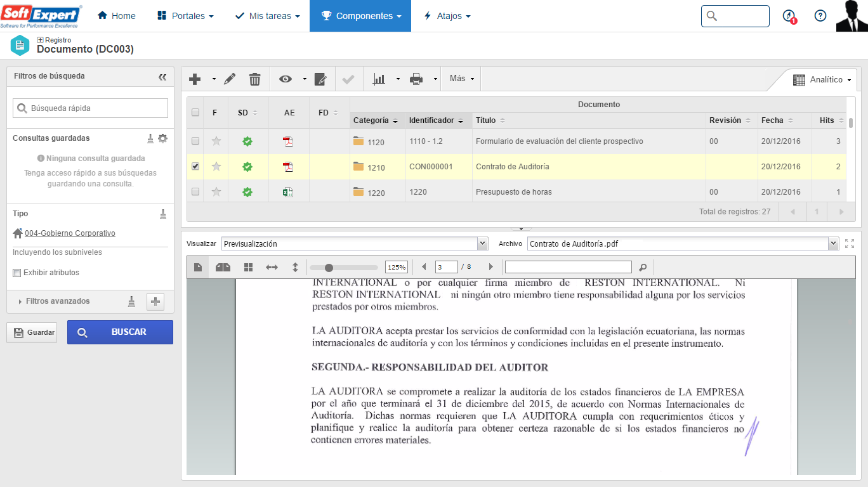Image resolution: width=868 pixels, height=487 pixels.
Task: Open the Portales menu
Action: tap(185, 16)
